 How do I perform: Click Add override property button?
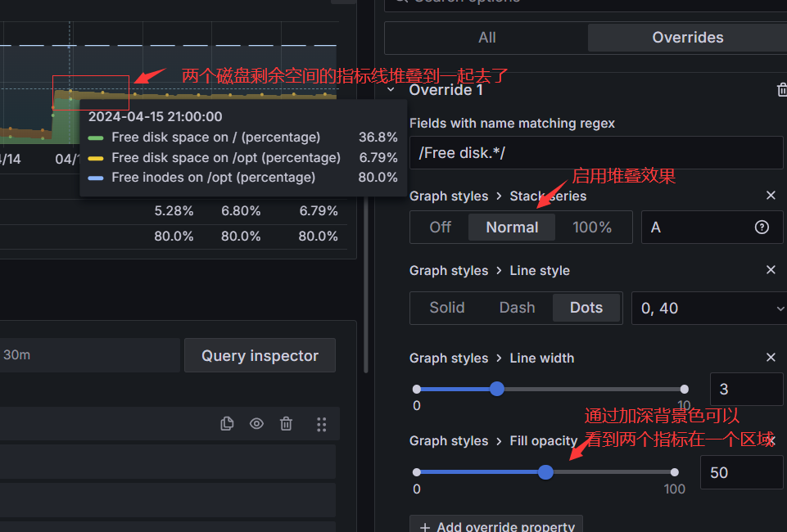pyautogui.click(x=496, y=526)
